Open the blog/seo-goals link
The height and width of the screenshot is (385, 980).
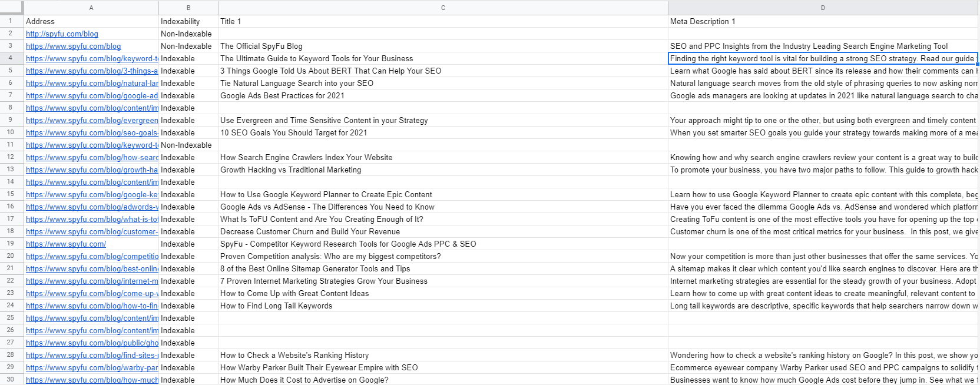point(92,133)
